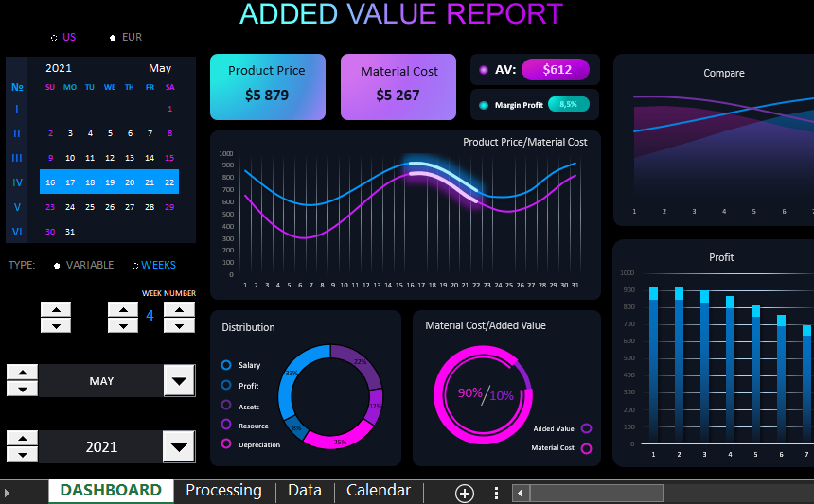Open the Calendar sheet tab
The width and height of the screenshot is (814, 504).
pos(378,491)
